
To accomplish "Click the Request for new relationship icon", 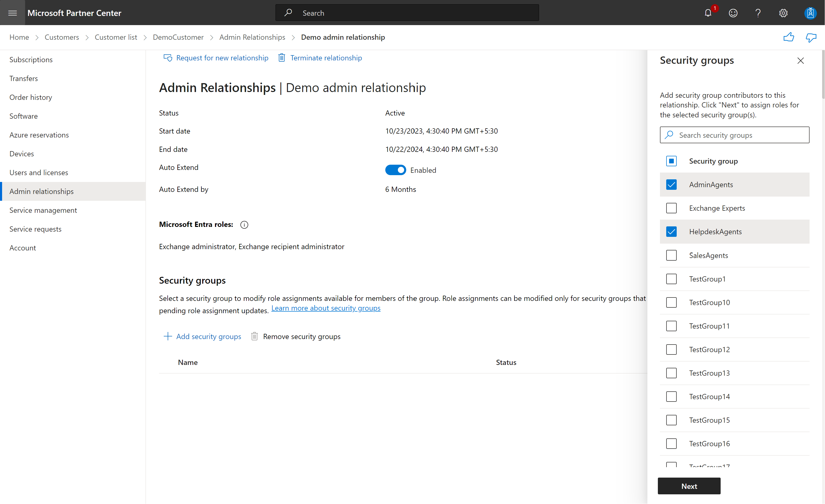I will coord(167,58).
